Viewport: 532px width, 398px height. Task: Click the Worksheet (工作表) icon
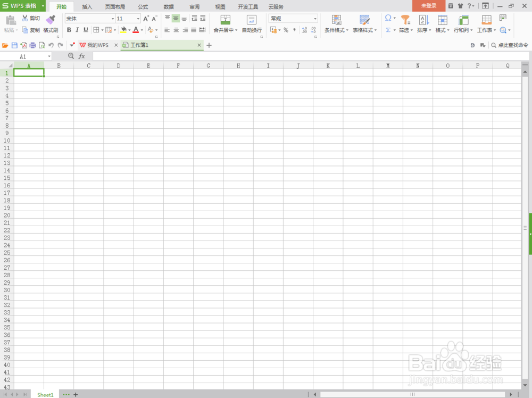(x=486, y=20)
